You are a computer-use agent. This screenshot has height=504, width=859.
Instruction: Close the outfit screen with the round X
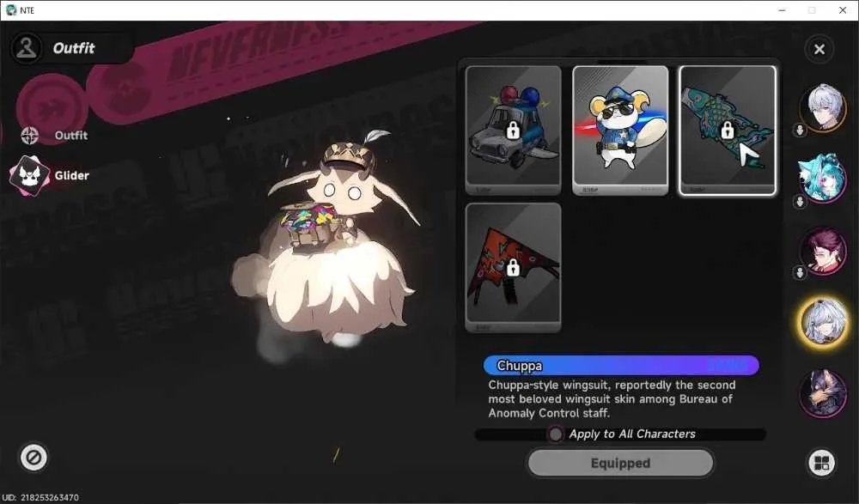[x=819, y=49]
